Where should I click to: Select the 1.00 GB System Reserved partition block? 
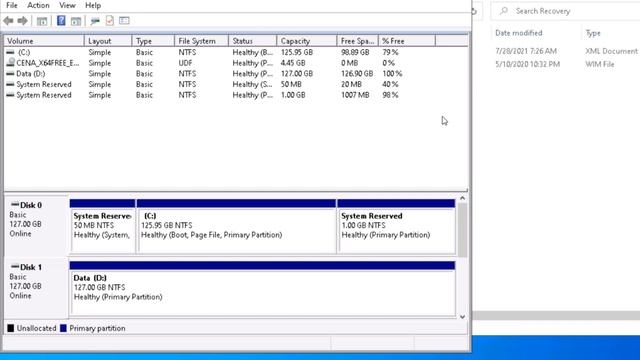(x=396, y=227)
